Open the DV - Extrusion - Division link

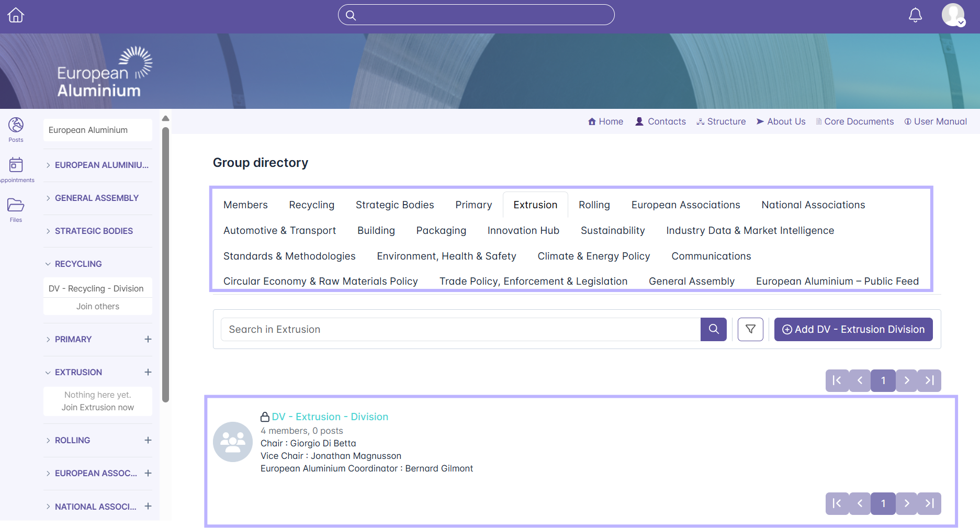pyautogui.click(x=330, y=417)
